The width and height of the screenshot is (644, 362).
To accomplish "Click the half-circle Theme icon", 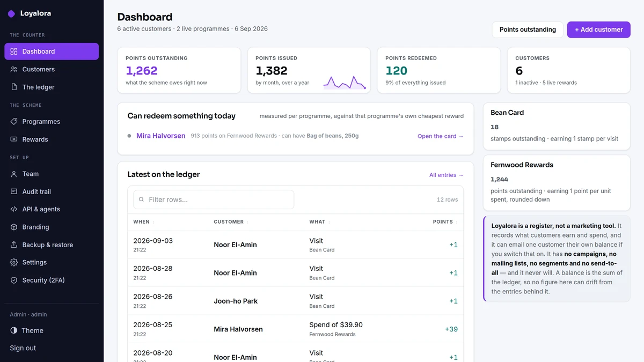I will coord(14,330).
